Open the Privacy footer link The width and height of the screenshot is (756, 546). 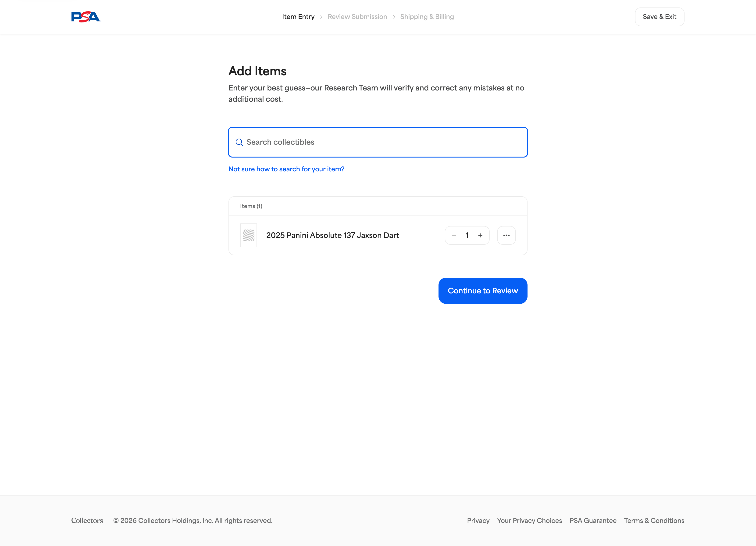(x=478, y=521)
